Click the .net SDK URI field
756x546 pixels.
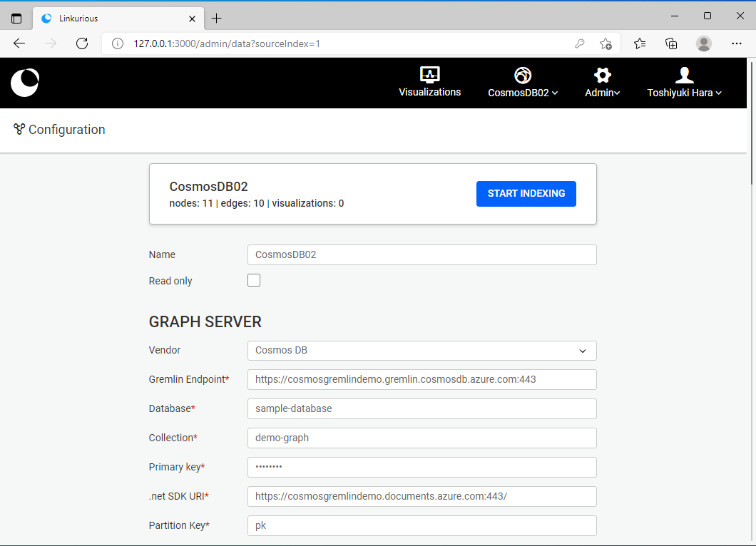[422, 496]
